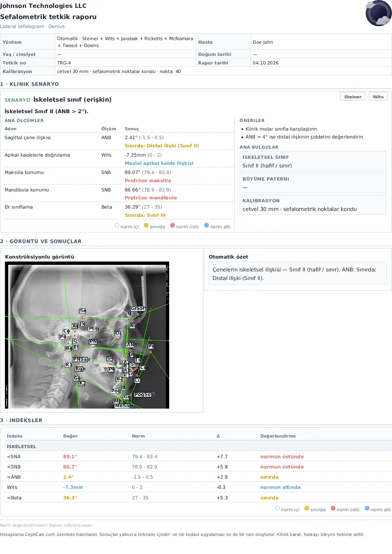Click the '89.1°' value in the SNA row

[x=70, y=457]
